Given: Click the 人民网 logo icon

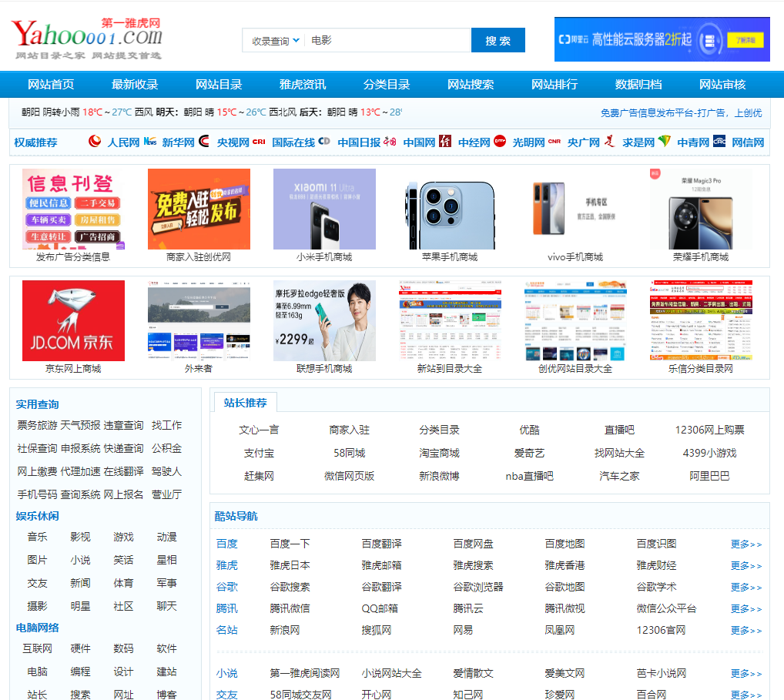Looking at the screenshot, I should click(x=95, y=141).
